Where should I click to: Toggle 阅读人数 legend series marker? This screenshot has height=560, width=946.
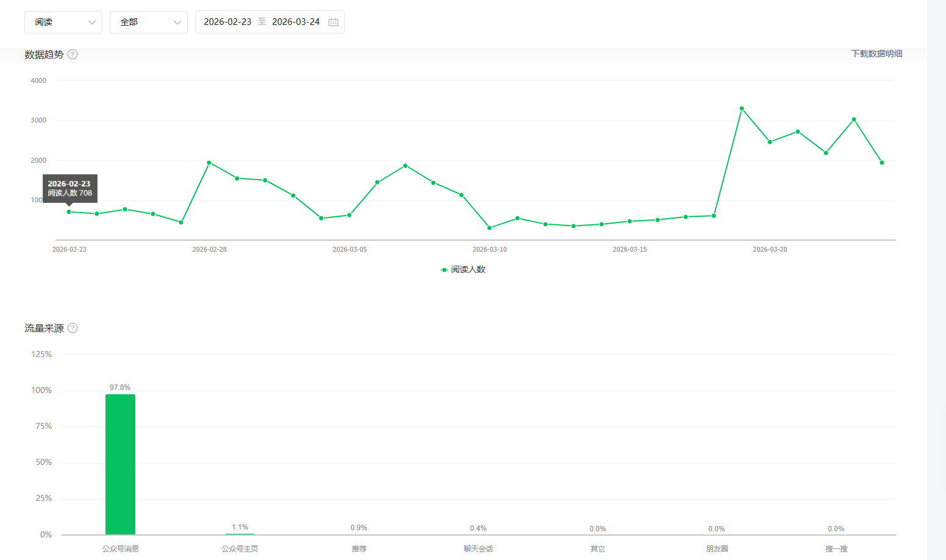444,269
